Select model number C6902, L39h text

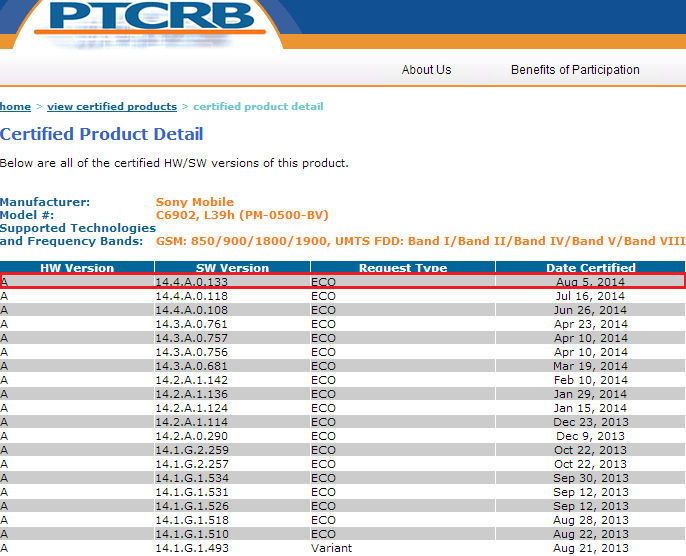click(x=242, y=215)
